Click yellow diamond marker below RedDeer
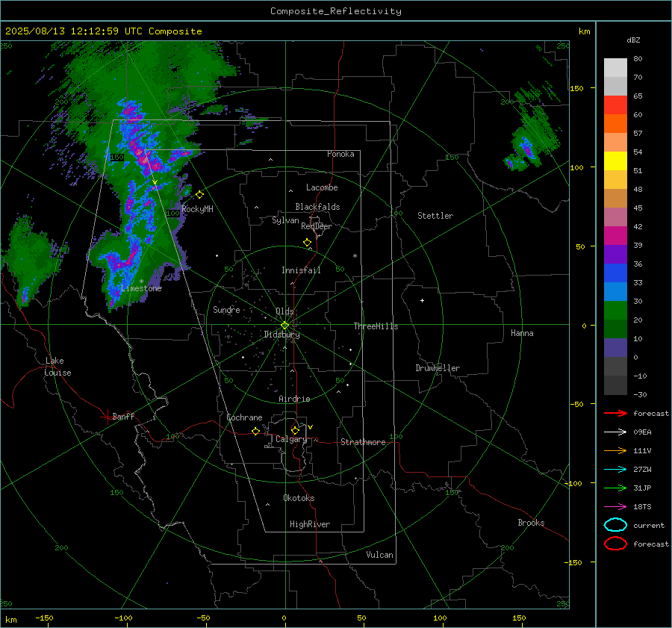Viewport: 672px width, 628px height. 307,243
